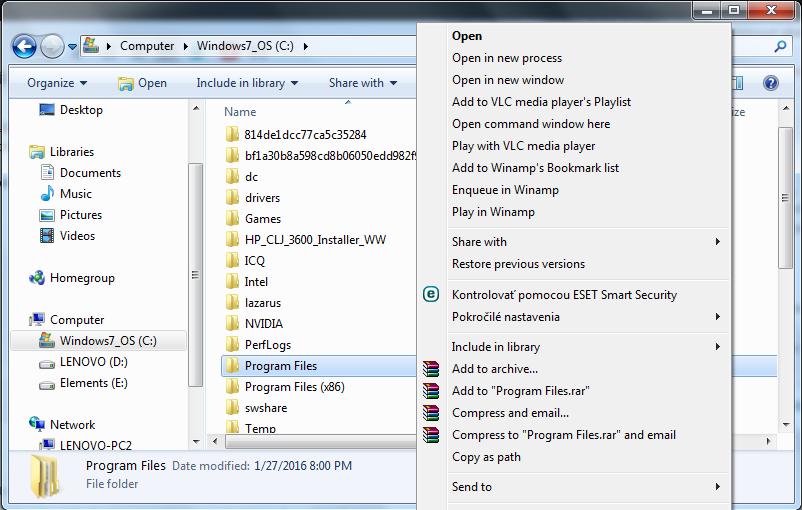Screen dimensions: 802x510
Task: Select the 814de1dcc77ca5c35284 folder
Action: [305, 135]
